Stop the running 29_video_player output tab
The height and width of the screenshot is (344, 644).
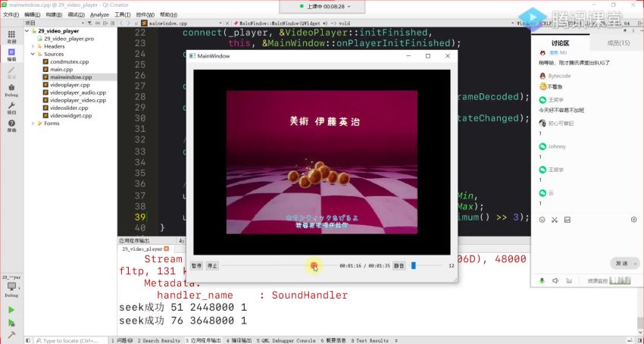coord(167,249)
